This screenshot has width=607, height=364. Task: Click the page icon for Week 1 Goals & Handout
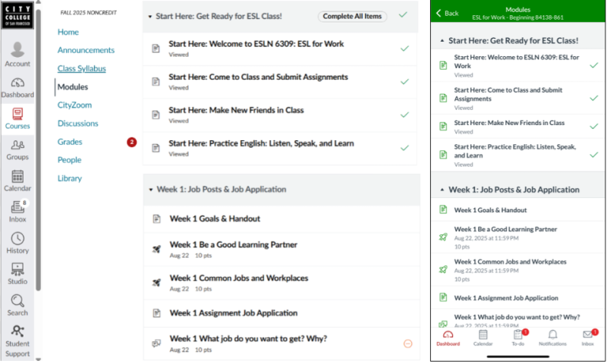click(x=156, y=219)
